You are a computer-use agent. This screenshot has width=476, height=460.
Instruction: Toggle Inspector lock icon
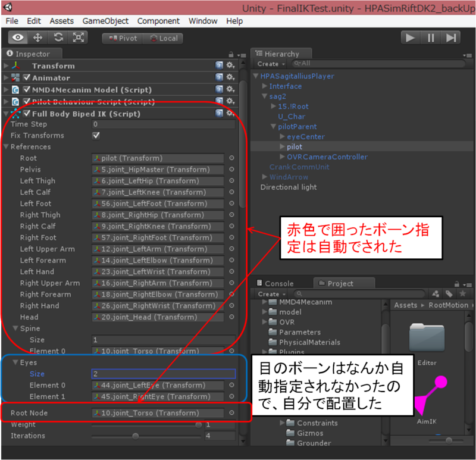click(x=231, y=54)
